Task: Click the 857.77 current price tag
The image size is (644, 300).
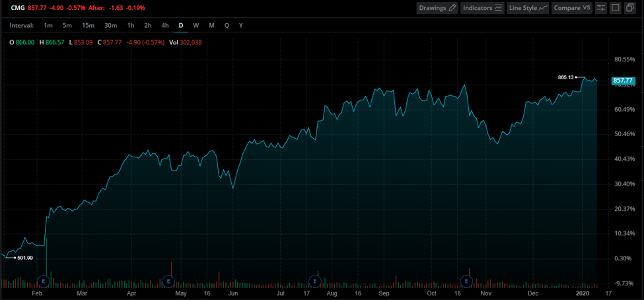Action: (624, 81)
